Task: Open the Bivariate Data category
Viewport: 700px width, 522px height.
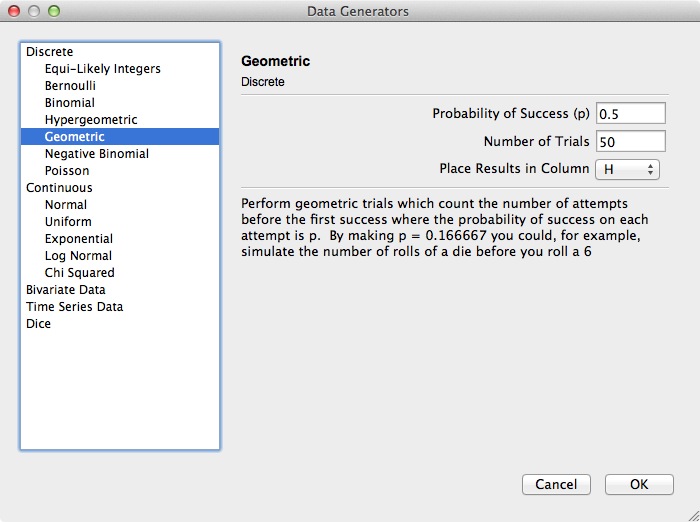Action: (65, 290)
